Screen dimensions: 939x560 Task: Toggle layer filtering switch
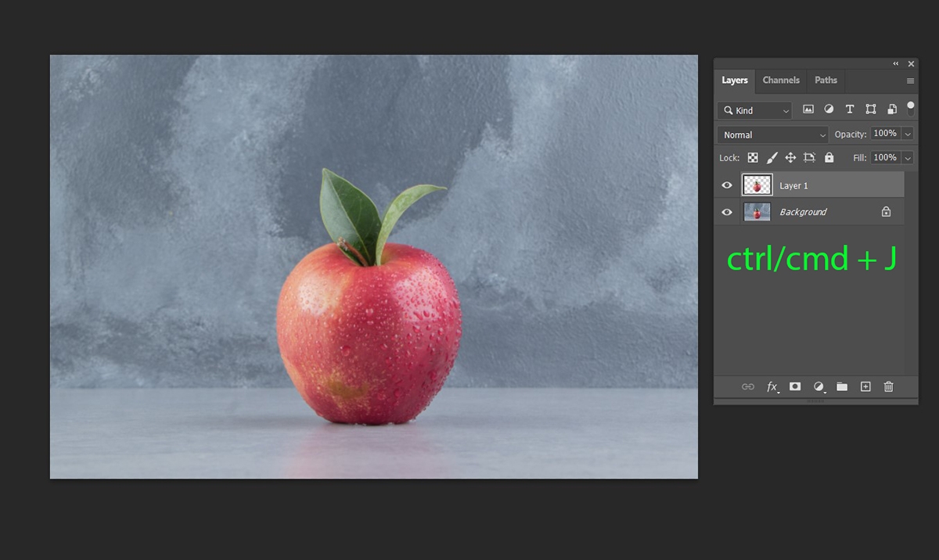910,109
